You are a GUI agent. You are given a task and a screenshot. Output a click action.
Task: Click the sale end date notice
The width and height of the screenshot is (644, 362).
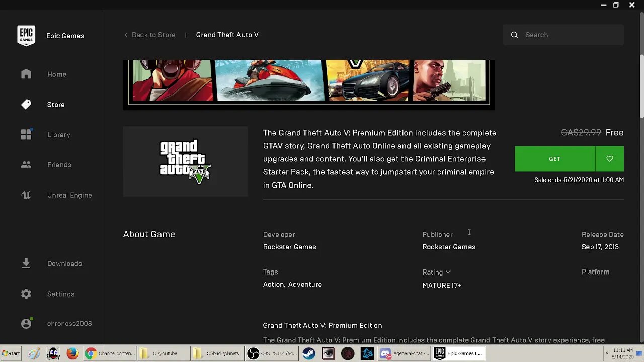(x=579, y=180)
